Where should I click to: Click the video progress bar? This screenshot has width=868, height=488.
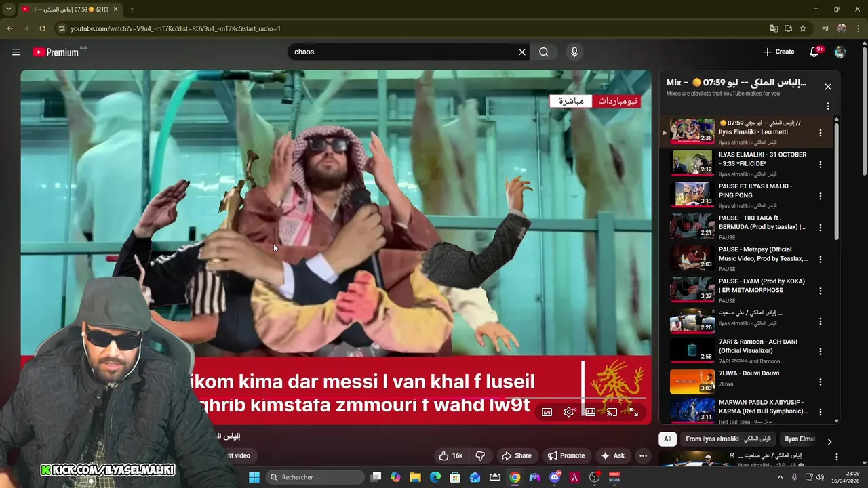(336, 399)
